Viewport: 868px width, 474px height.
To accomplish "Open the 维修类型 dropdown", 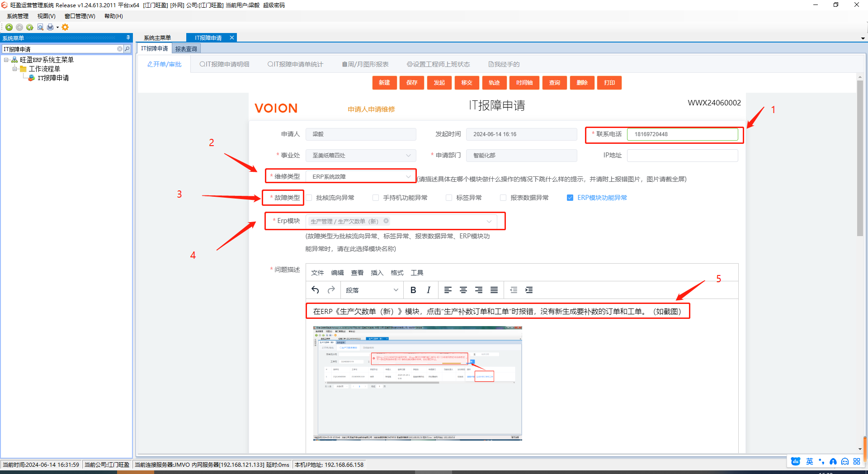I will (x=361, y=176).
